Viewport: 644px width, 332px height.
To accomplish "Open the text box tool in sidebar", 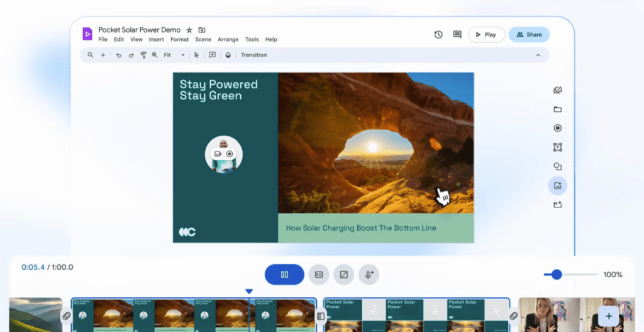I will tap(557, 147).
